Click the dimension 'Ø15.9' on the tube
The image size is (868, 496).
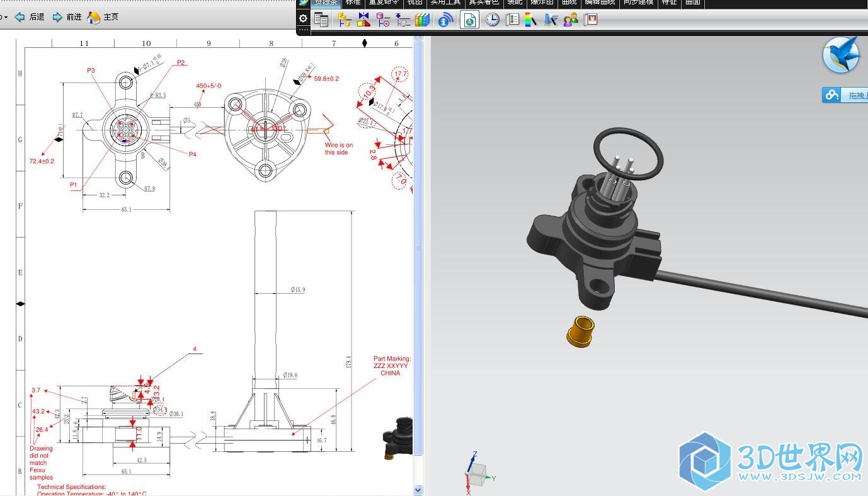tap(298, 290)
